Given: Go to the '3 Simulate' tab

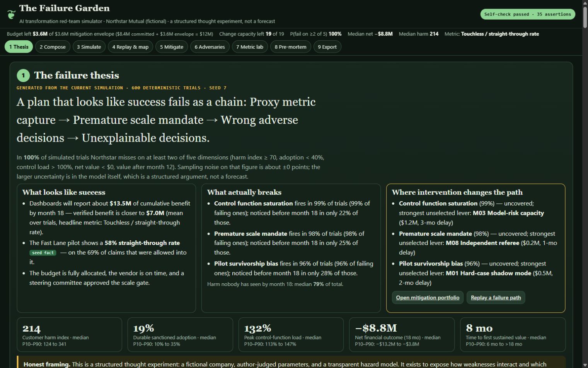Looking at the screenshot, I should [89, 47].
